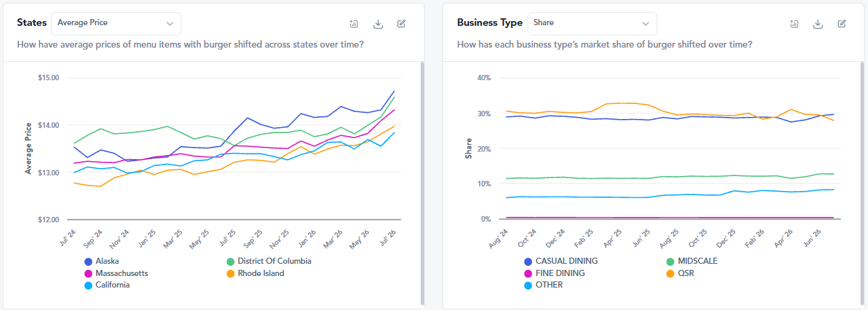
Task: Edit the Business Type chart via pencil icon
Action: (842, 24)
